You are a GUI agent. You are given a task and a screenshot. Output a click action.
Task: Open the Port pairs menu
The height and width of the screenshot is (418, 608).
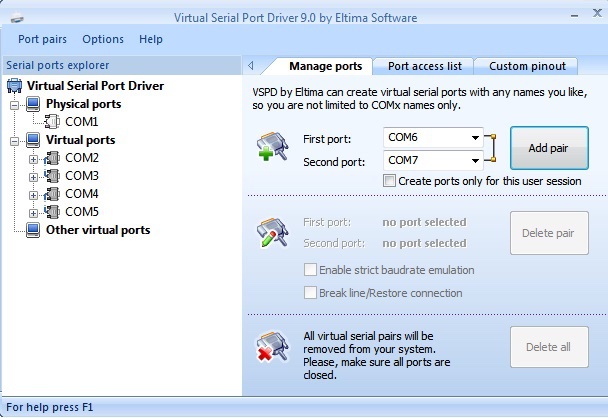coord(42,39)
